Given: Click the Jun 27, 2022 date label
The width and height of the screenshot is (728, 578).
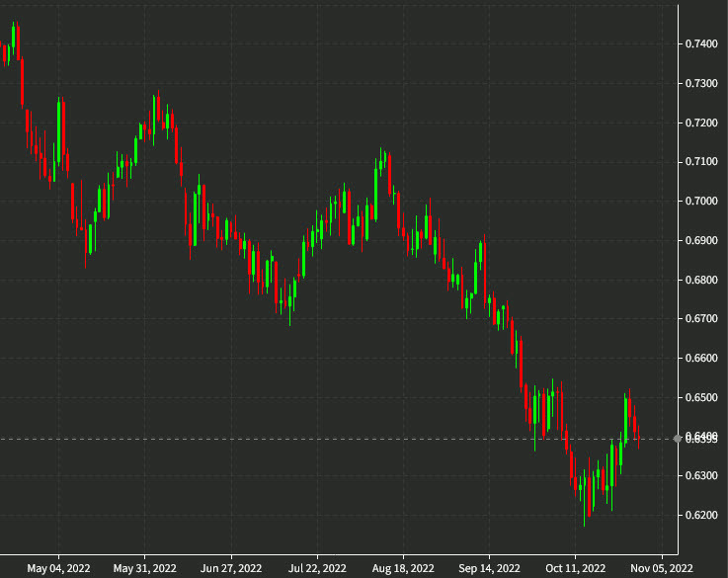Looking at the screenshot, I should coord(231,568).
